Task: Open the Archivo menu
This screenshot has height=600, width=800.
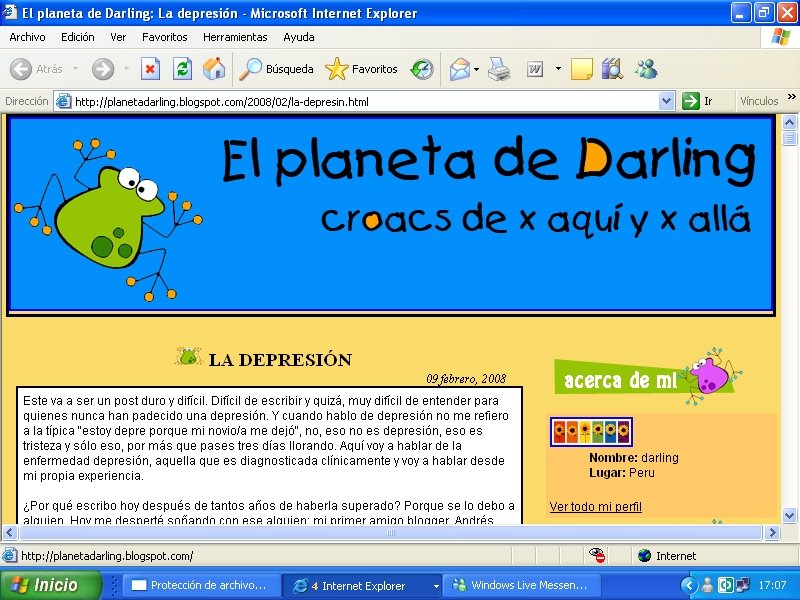Action: click(x=27, y=37)
